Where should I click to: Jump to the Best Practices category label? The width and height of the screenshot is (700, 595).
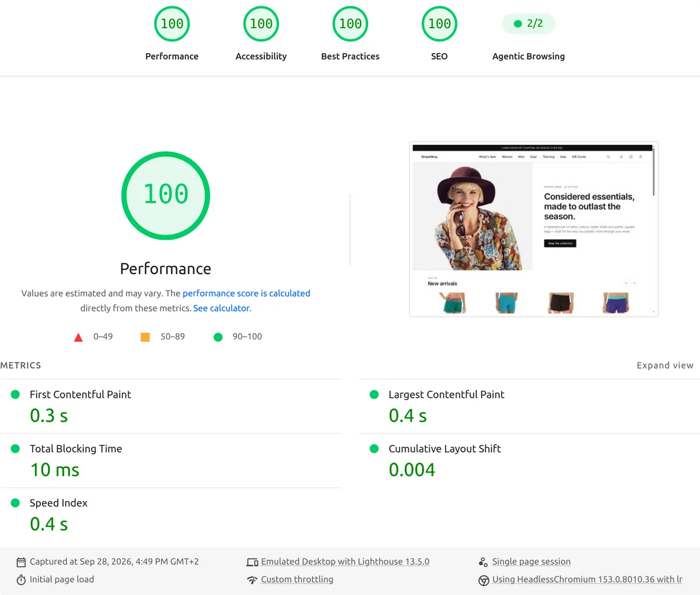pos(350,56)
